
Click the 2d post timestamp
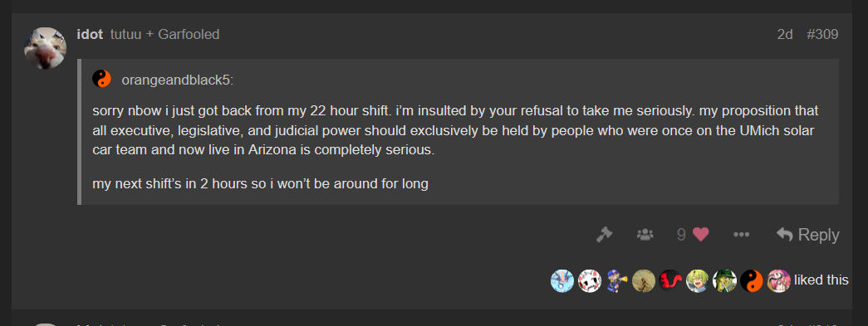pos(785,34)
